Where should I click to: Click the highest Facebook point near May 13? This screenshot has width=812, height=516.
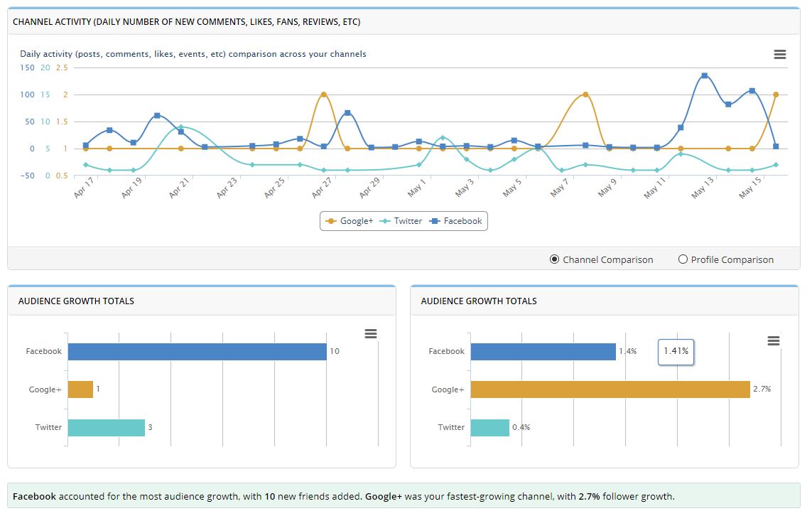(704, 75)
